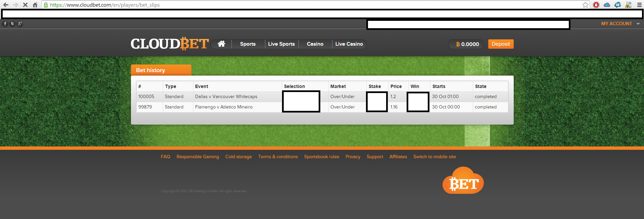Screen dimensions: 644x219
Task: Open the Live Sports navigation tab
Action: 281,44
